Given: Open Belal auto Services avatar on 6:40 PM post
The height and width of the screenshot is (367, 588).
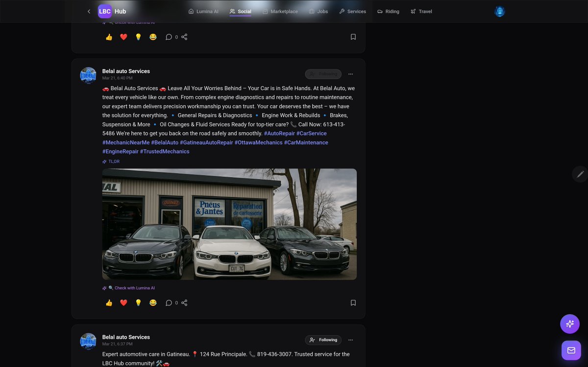Looking at the screenshot, I should pos(88,75).
